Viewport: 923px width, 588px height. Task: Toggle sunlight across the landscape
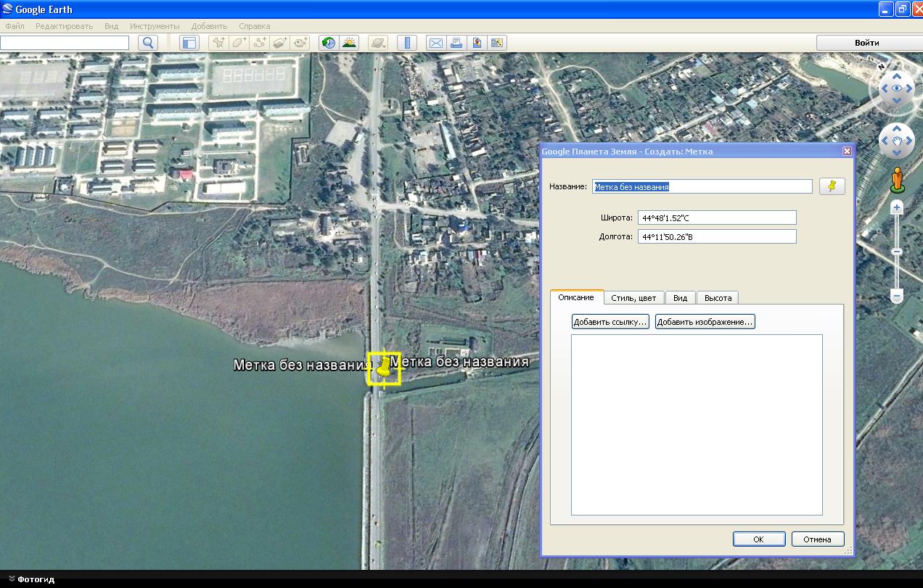[349, 43]
